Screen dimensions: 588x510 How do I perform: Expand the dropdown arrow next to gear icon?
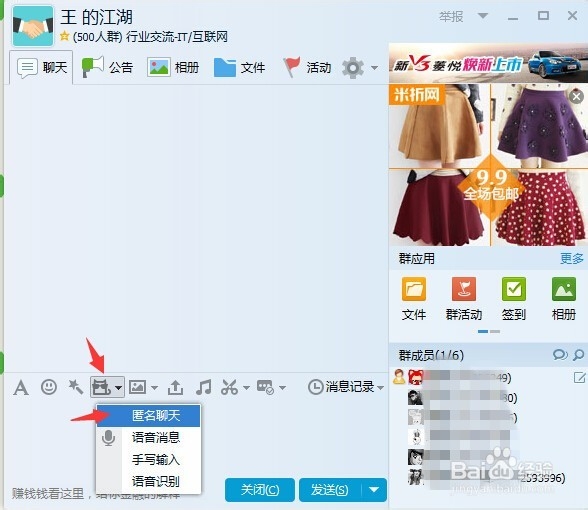(x=374, y=68)
